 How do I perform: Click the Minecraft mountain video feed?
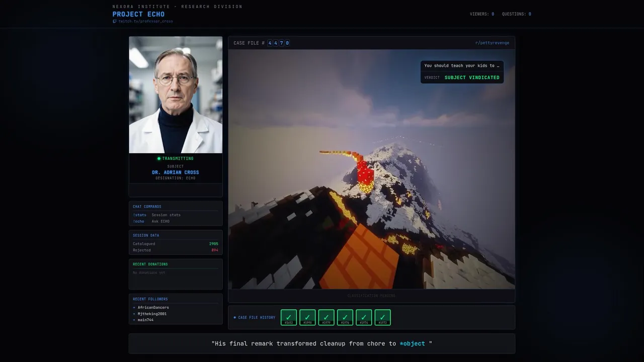pos(371,169)
